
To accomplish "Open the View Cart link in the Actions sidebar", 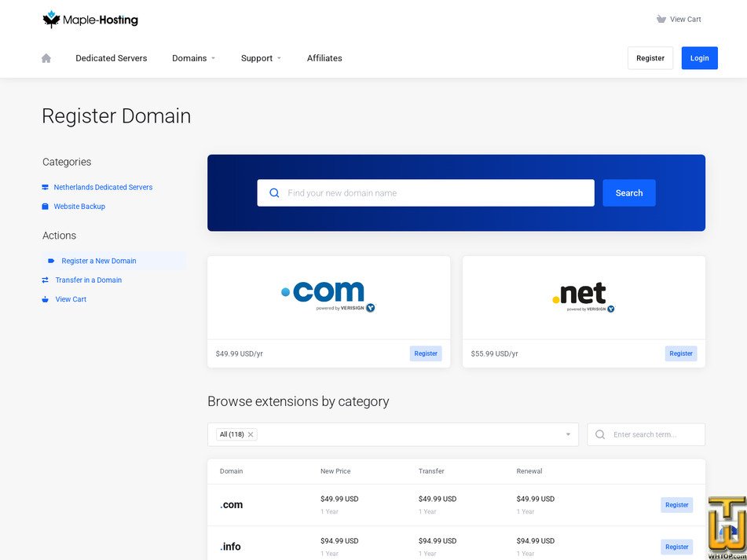I will click(71, 299).
